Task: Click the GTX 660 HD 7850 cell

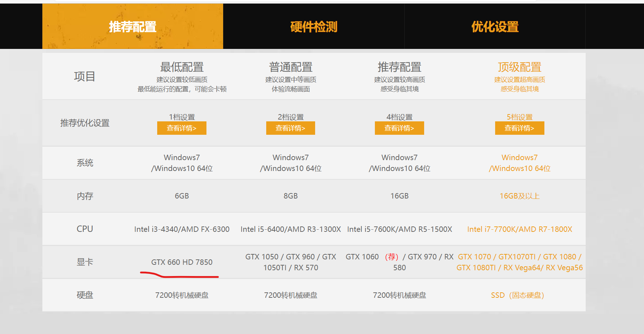Action: (182, 262)
